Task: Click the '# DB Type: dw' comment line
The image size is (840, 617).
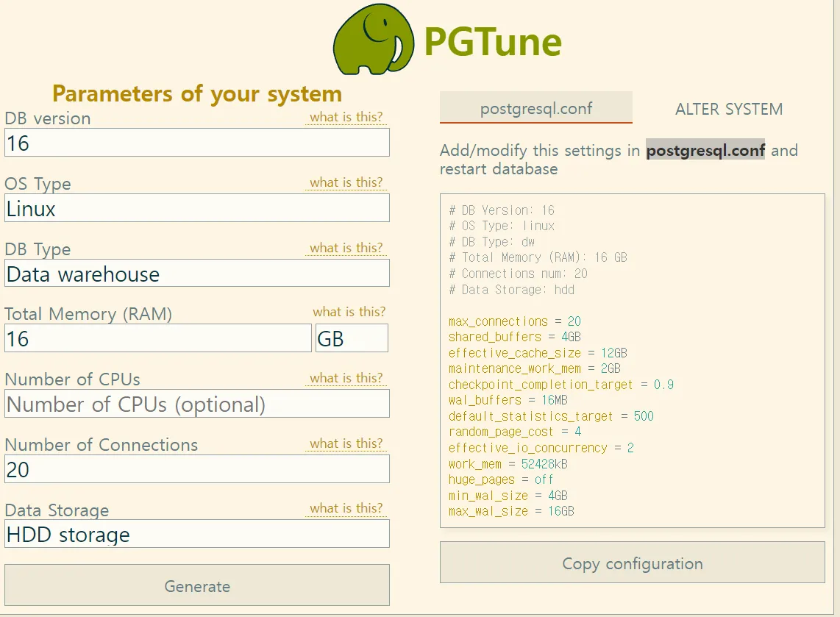Action: pos(492,241)
